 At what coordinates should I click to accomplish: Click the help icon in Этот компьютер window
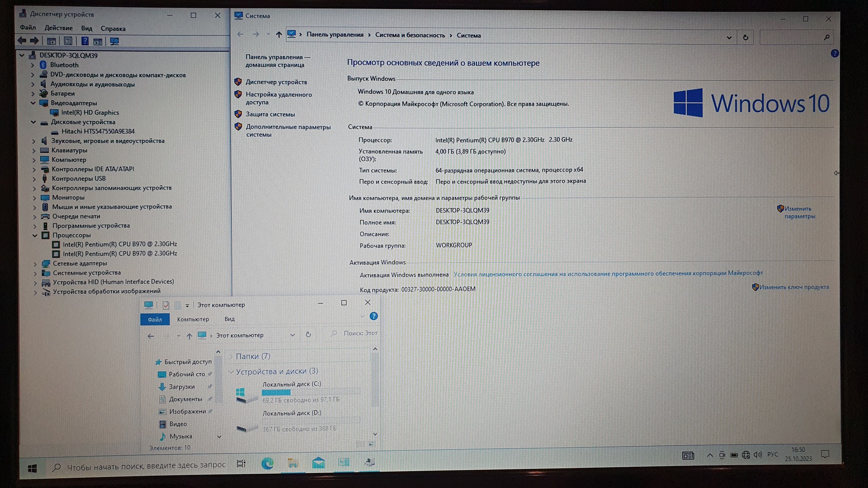(x=373, y=316)
